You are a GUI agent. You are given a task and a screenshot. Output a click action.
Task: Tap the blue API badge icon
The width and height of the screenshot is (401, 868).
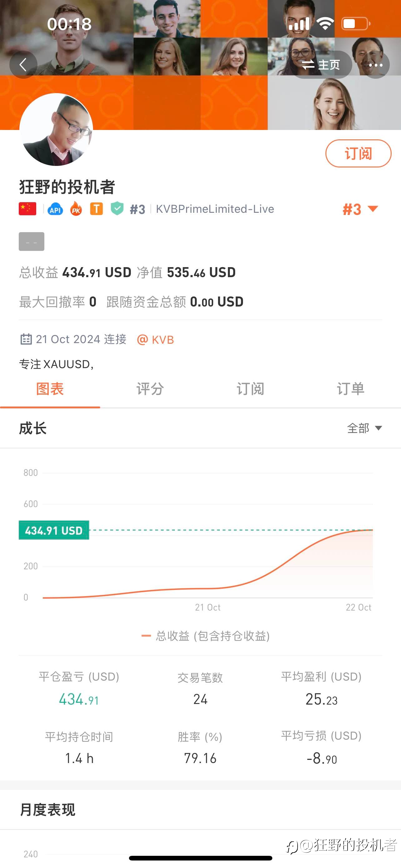(55, 209)
